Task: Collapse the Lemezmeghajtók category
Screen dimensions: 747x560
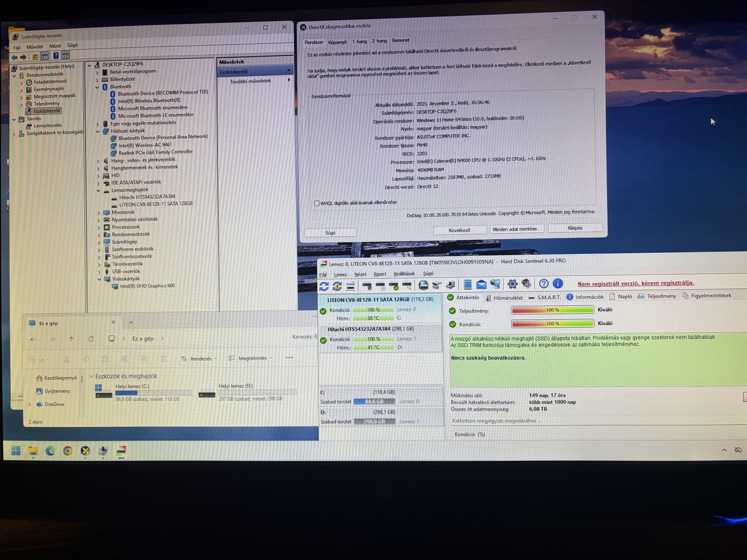Action: point(98,191)
